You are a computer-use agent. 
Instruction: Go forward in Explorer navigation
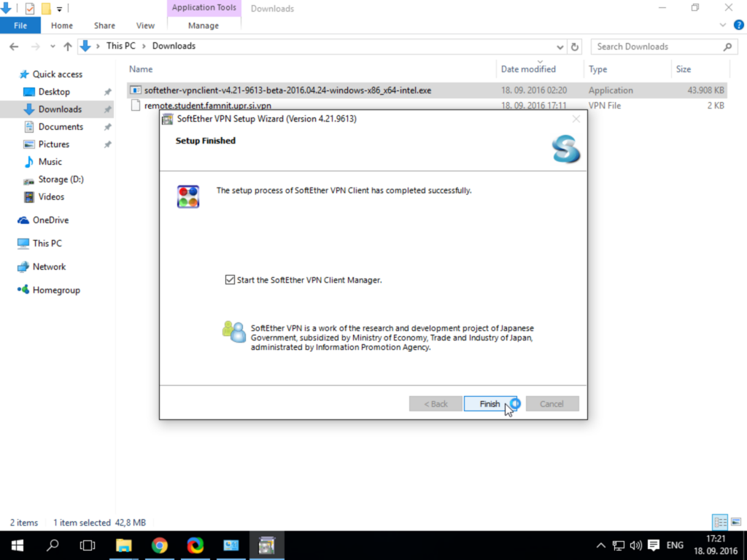tap(35, 47)
